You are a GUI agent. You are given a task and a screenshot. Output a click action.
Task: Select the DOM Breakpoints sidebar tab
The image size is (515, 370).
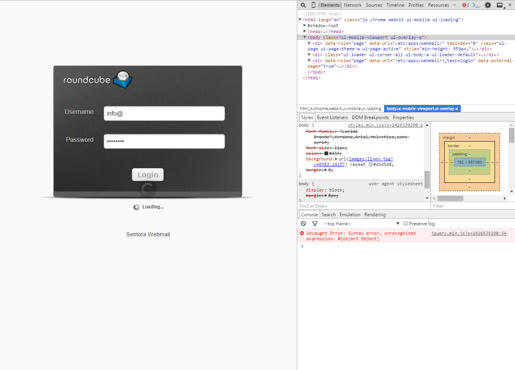pyautogui.click(x=370, y=118)
